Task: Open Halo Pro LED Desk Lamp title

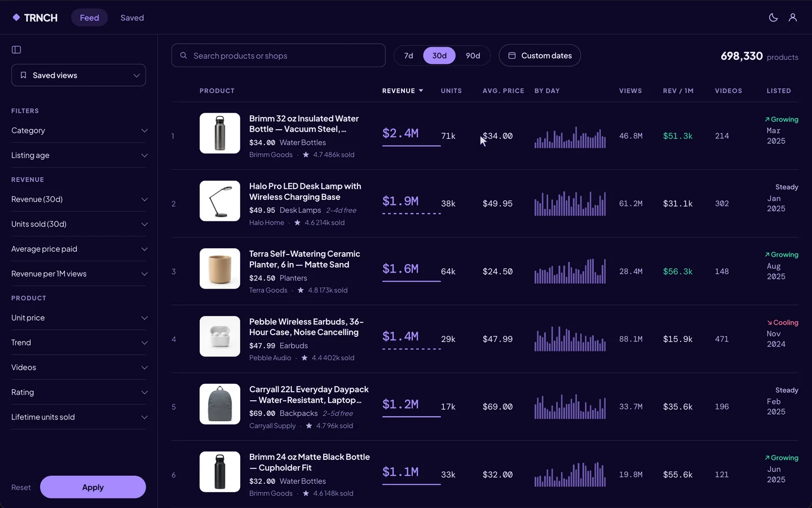Action: coord(305,191)
